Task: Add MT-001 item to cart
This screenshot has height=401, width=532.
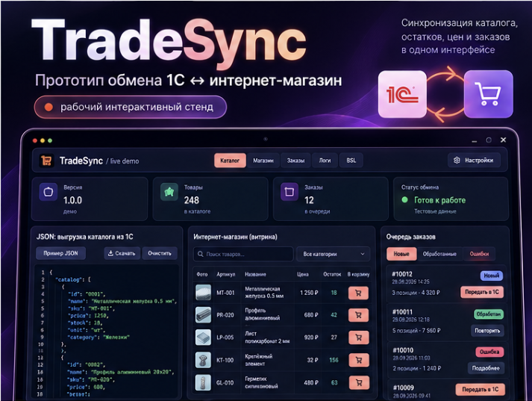Action: coord(358,293)
